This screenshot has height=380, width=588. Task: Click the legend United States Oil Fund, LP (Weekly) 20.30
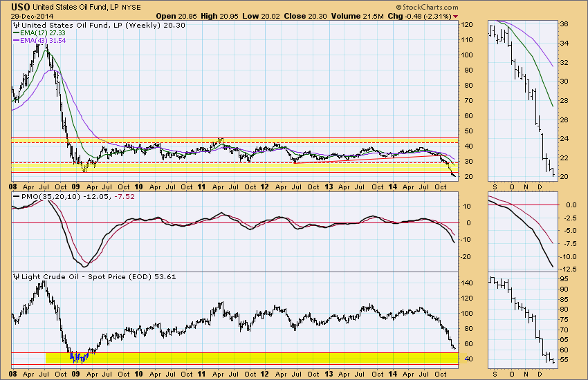pyautogui.click(x=103, y=25)
